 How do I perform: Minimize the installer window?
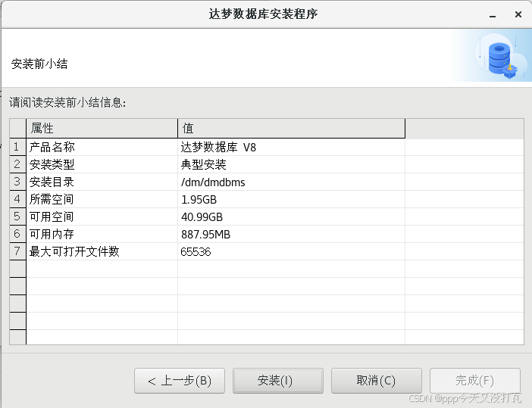[493, 15]
